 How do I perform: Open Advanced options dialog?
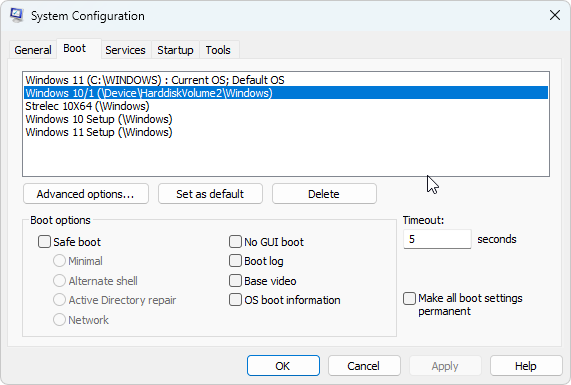(86, 194)
